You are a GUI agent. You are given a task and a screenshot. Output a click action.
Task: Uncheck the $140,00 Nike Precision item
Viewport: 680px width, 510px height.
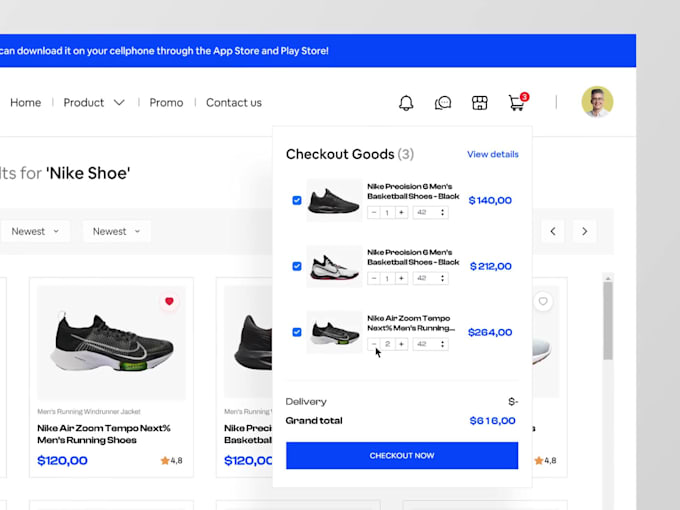tap(297, 200)
